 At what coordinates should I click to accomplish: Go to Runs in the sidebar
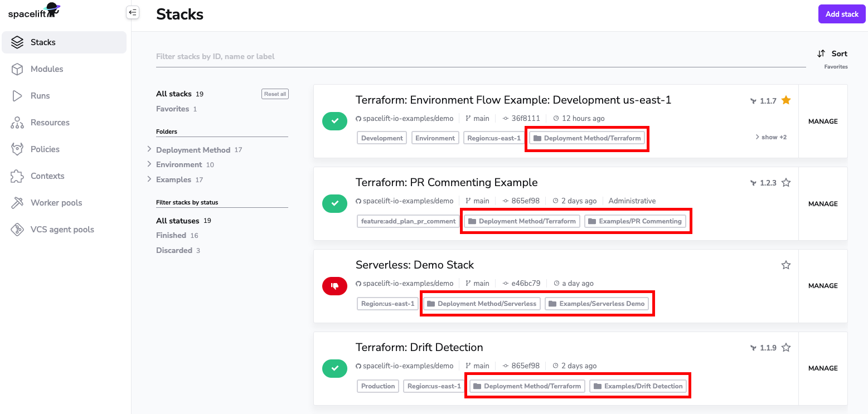pyautogui.click(x=40, y=96)
